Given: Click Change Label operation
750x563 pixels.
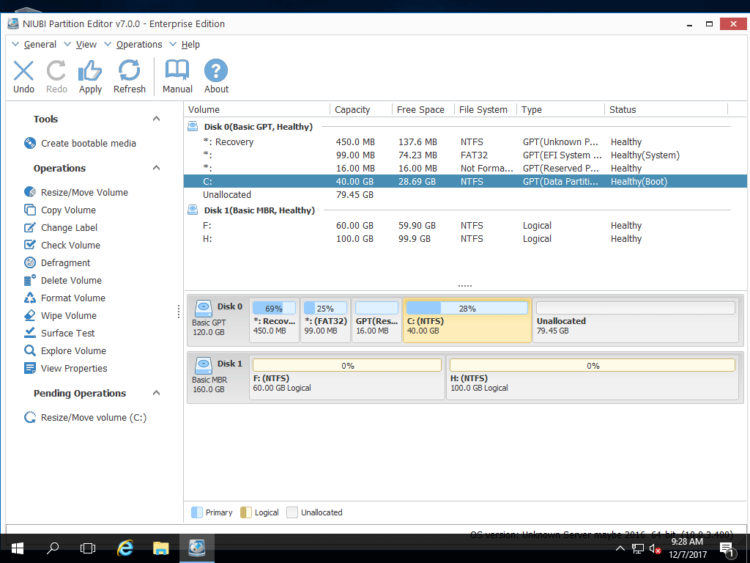Looking at the screenshot, I should point(61,228).
